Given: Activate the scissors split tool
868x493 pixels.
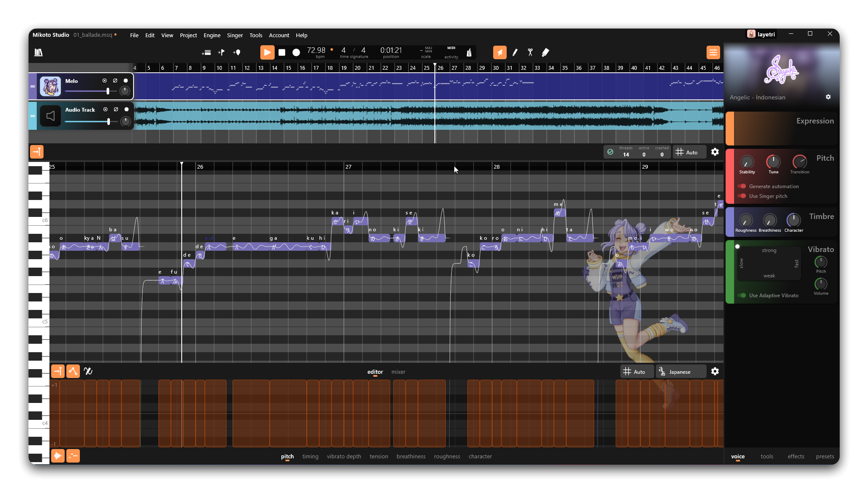Looking at the screenshot, I should point(530,52).
